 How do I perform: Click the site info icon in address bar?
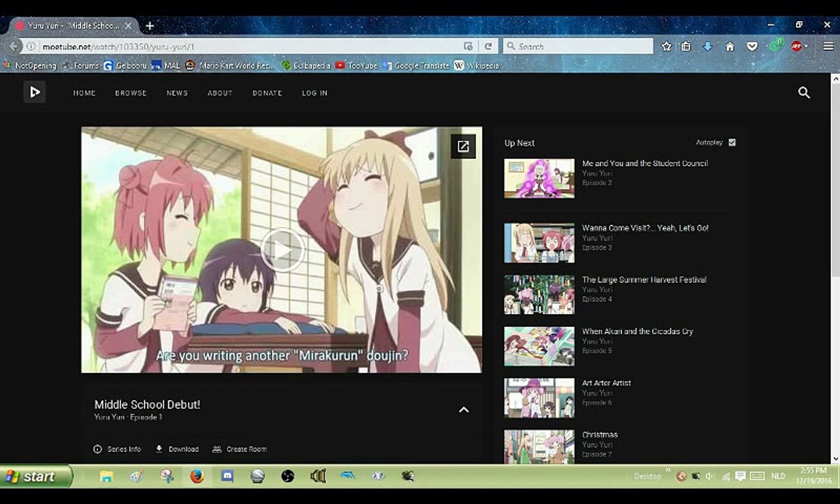coord(31,46)
